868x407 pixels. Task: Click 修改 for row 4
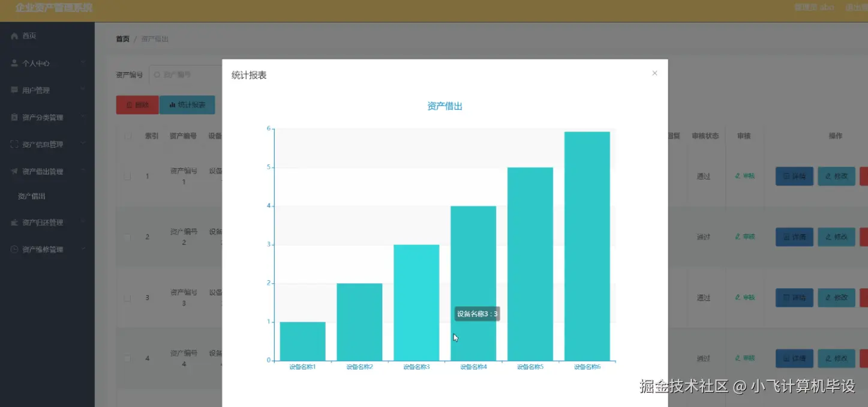pyautogui.click(x=836, y=358)
